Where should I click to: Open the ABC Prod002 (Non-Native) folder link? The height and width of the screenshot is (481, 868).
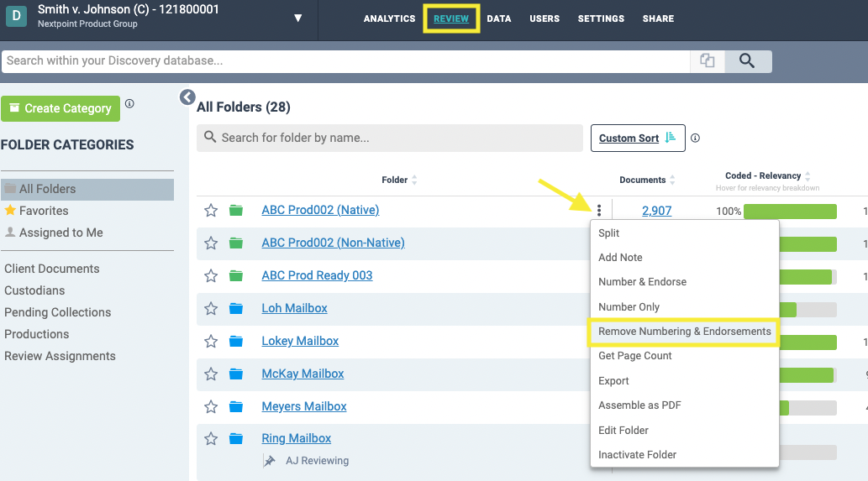(334, 243)
